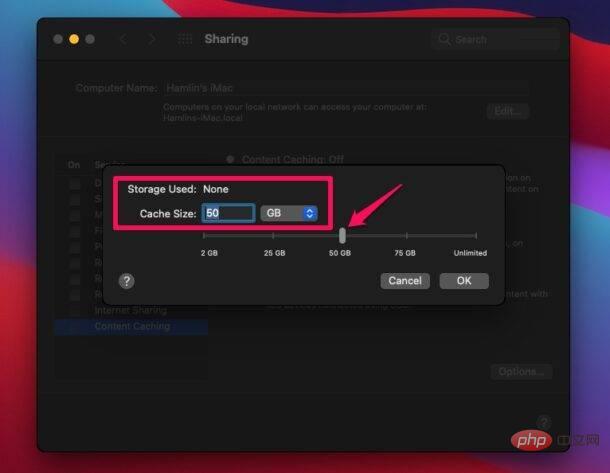Click the red close button of the Sharing window

pyautogui.click(x=57, y=39)
